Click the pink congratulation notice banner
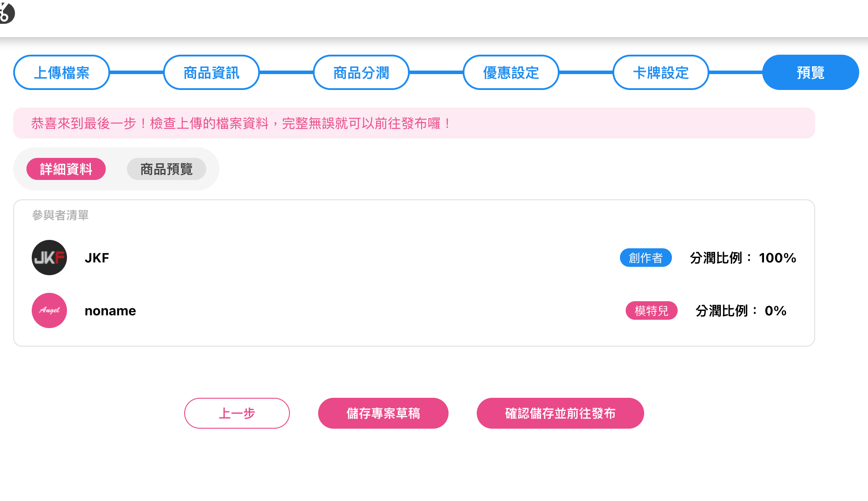The height and width of the screenshot is (501, 868). tap(414, 123)
